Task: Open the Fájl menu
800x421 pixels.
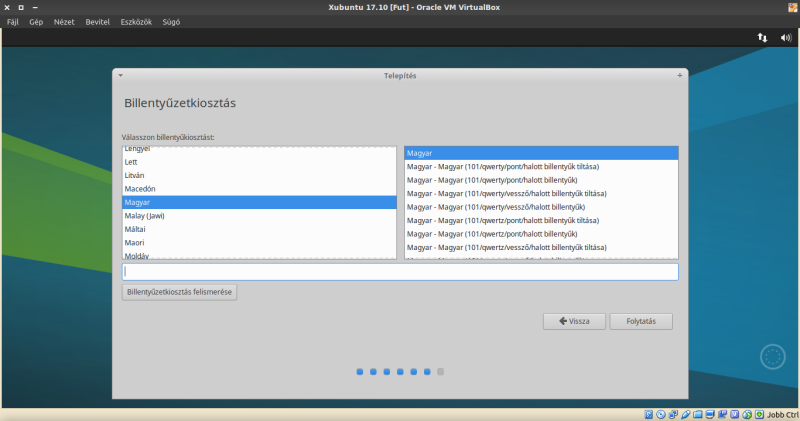Action: click(x=13, y=21)
